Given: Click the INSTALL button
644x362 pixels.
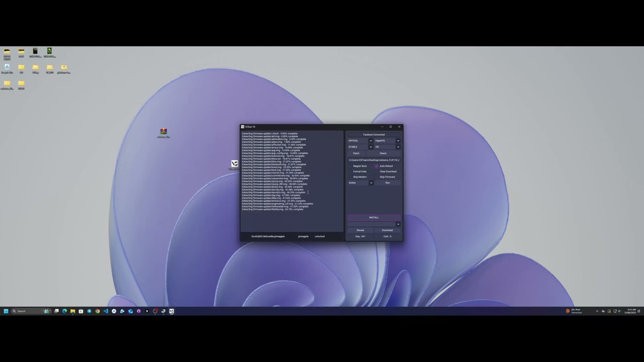Looking at the screenshot, I should [374, 217].
